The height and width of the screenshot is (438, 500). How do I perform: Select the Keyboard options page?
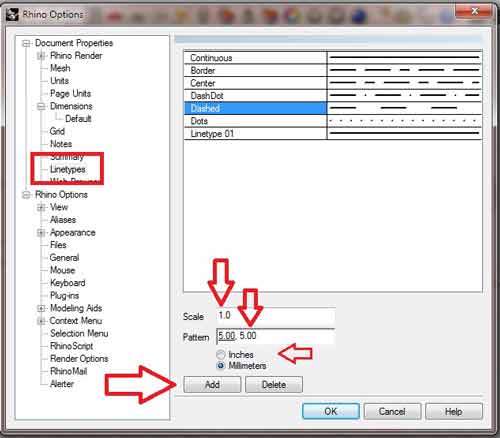[x=68, y=283]
